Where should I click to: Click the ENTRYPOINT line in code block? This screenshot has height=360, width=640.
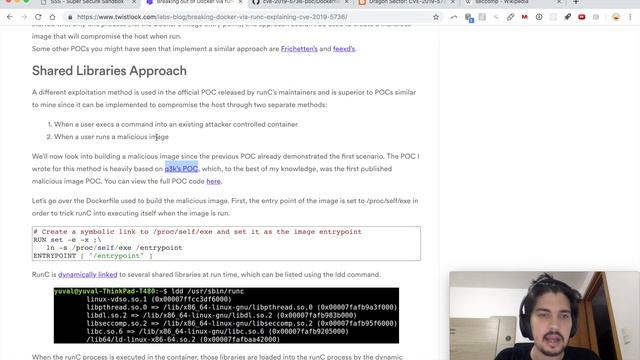tap(93, 256)
